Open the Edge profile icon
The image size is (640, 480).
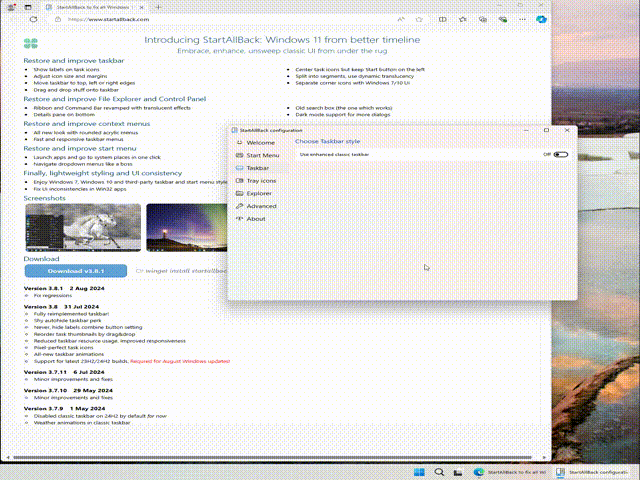point(11,7)
